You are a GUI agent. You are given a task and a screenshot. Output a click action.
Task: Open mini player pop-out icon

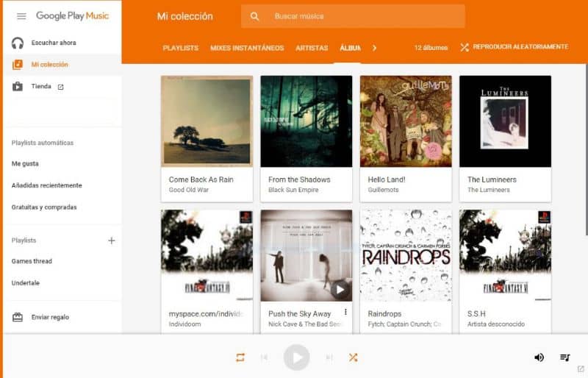coord(581,369)
